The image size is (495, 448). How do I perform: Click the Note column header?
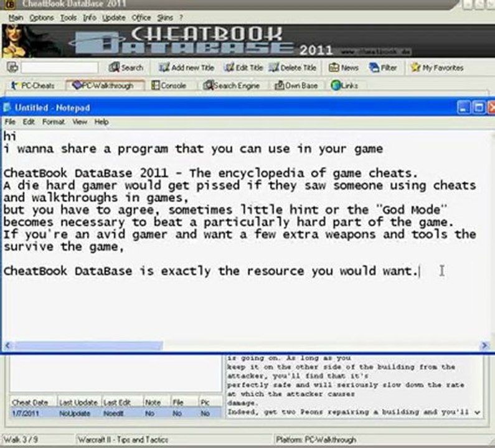pos(156,402)
